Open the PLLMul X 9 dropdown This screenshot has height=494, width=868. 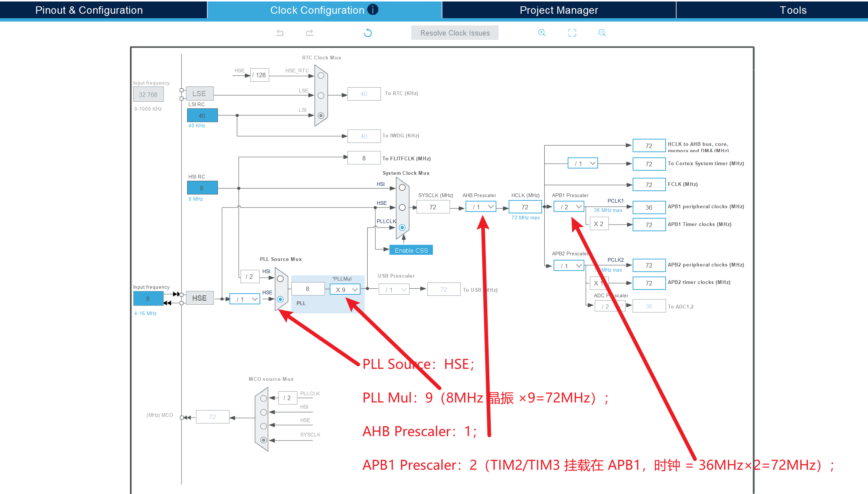pos(345,289)
